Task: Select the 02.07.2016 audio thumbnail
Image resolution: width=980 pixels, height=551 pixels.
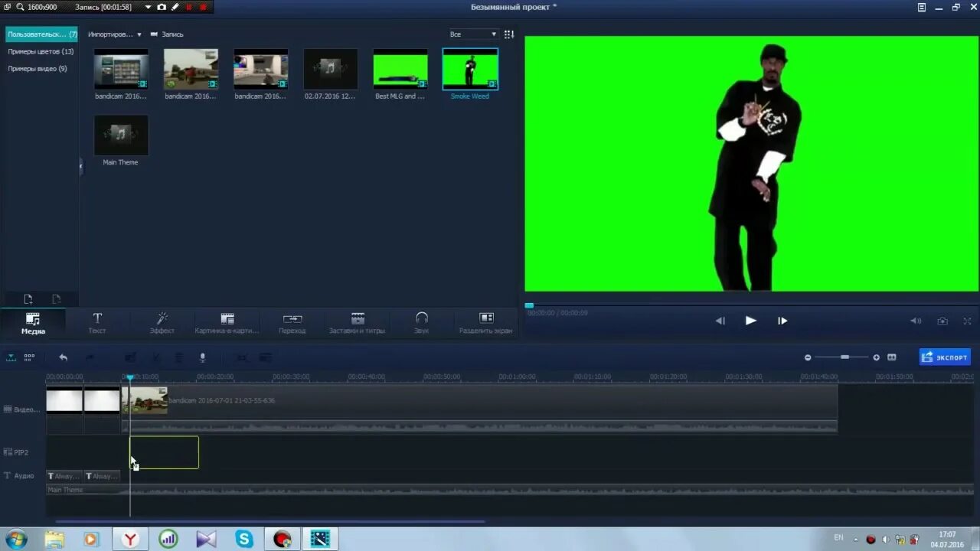Action: pyautogui.click(x=331, y=70)
